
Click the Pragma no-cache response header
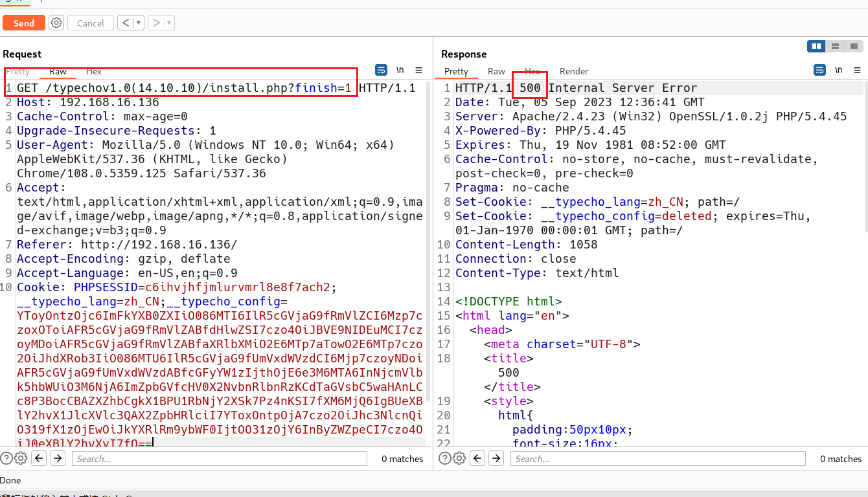(x=512, y=188)
